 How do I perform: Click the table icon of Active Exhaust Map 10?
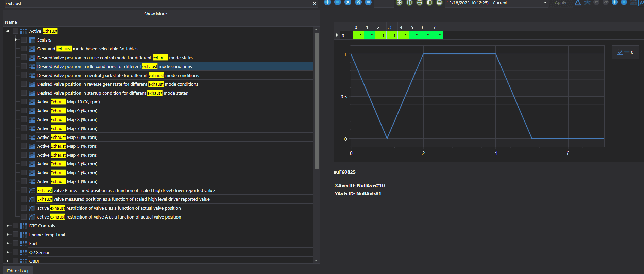[x=32, y=102]
